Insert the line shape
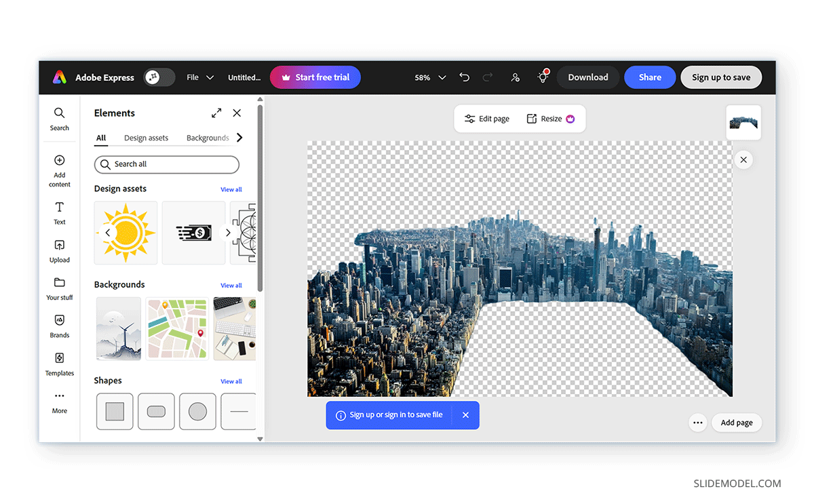814x504 pixels. 239,411
